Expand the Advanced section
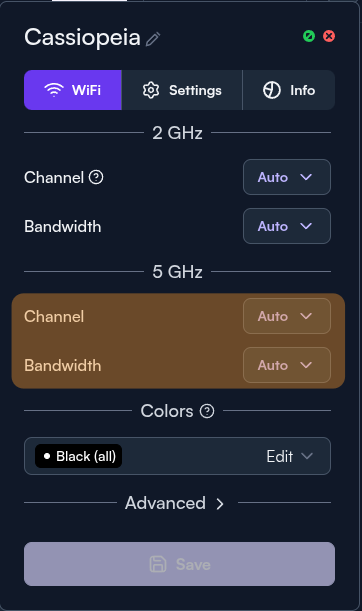 [175, 503]
